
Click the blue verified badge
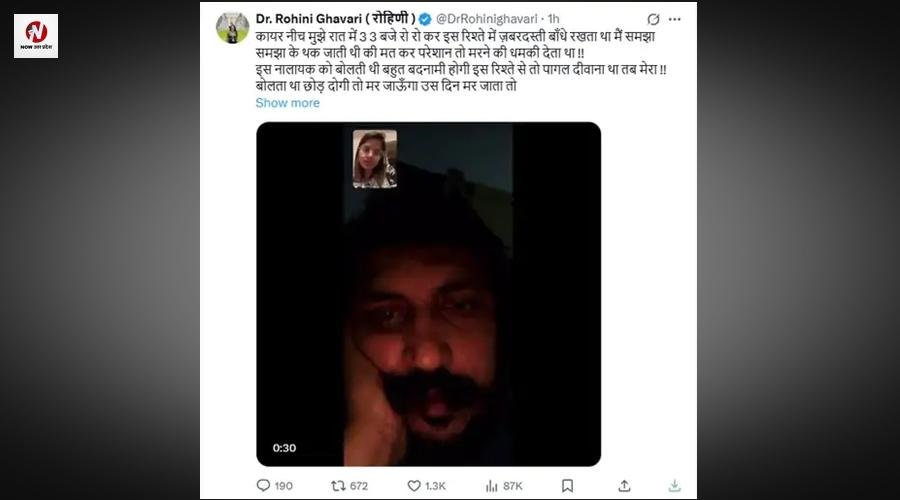[424, 19]
